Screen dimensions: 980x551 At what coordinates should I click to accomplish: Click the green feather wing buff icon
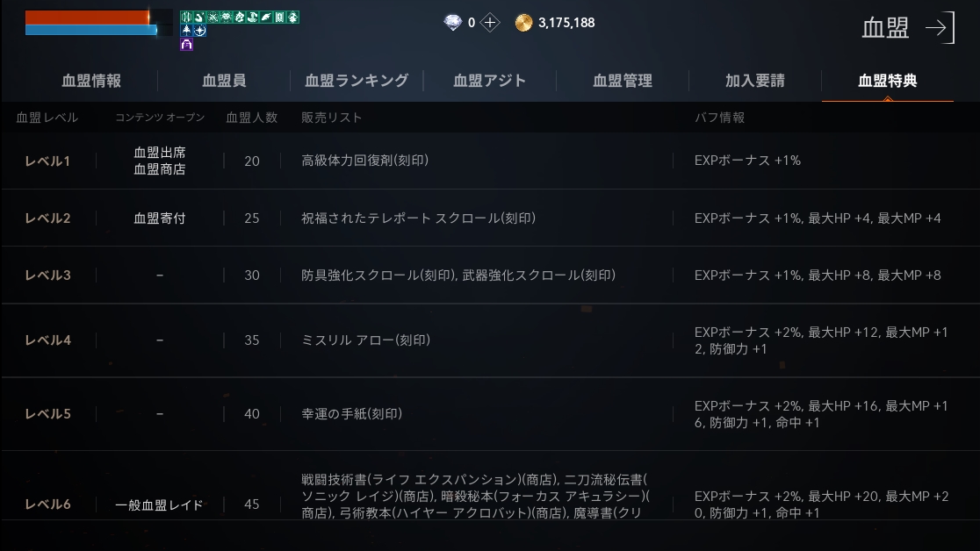(266, 17)
